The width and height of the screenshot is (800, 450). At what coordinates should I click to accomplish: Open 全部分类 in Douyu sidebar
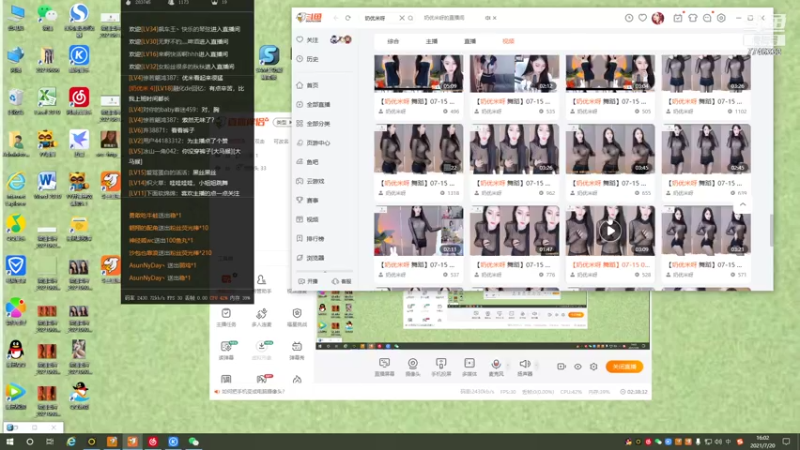[x=313, y=123]
